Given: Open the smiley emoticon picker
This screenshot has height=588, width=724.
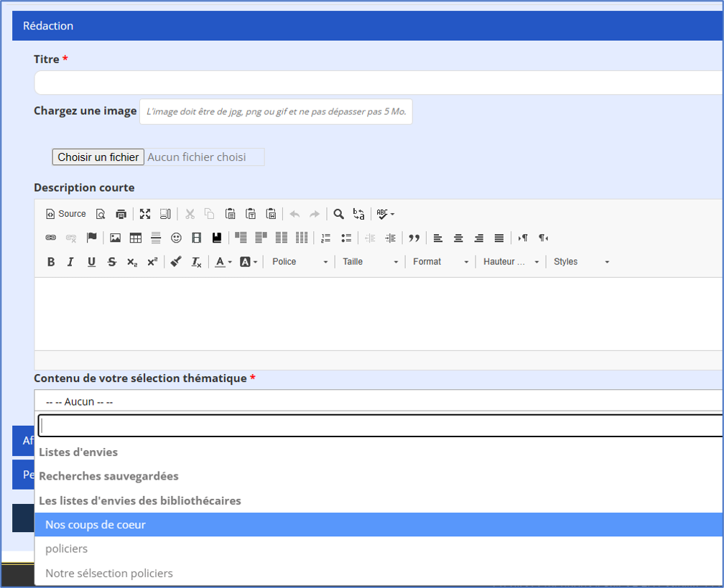Looking at the screenshot, I should pyautogui.click(x=176, y=238).
